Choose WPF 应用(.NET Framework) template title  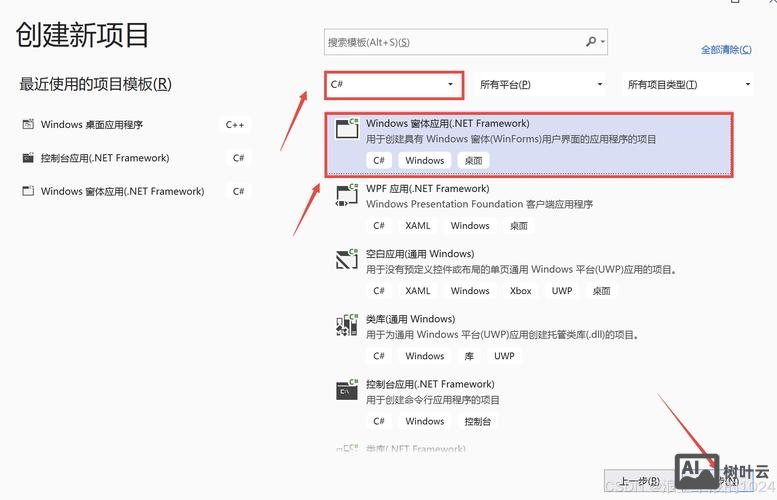(x=428, y=189)
